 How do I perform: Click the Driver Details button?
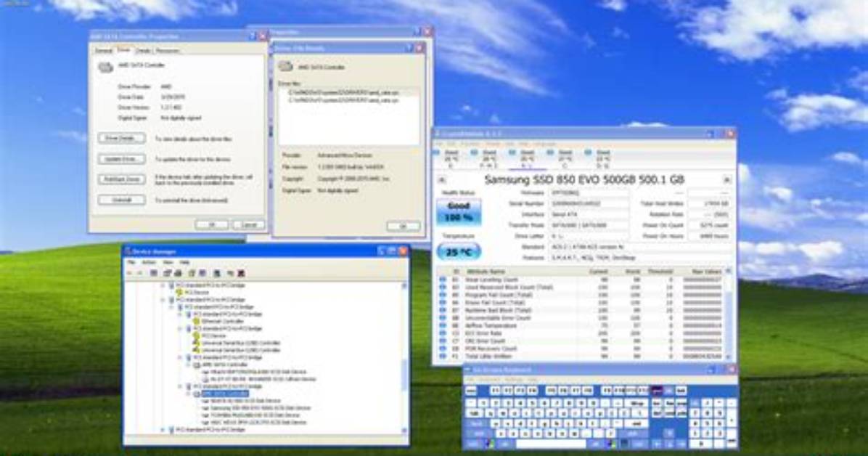122,138
